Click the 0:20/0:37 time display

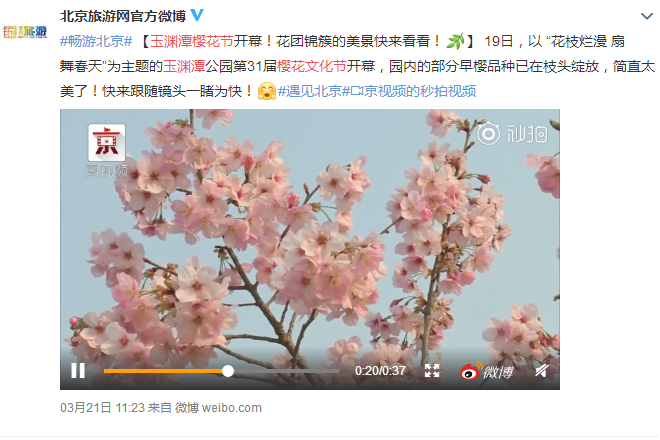(x=380, y=371)
